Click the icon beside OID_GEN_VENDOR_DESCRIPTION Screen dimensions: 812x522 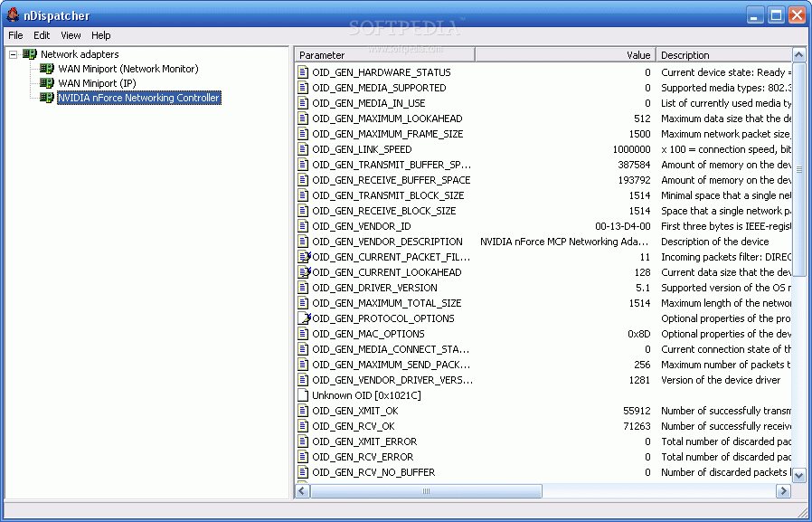pyautogui.click(x=304, y=242)
